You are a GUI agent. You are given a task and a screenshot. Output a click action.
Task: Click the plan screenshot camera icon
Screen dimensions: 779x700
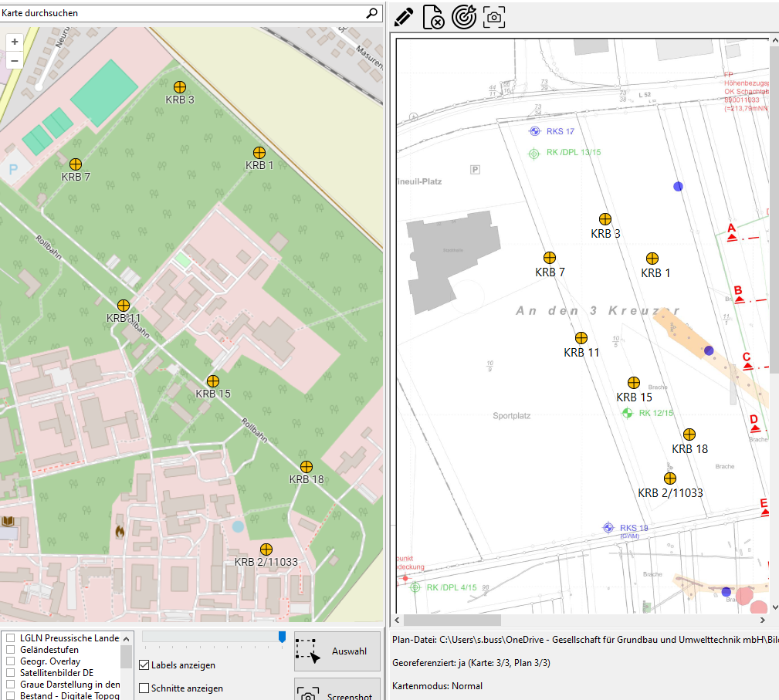coord(494,16)
